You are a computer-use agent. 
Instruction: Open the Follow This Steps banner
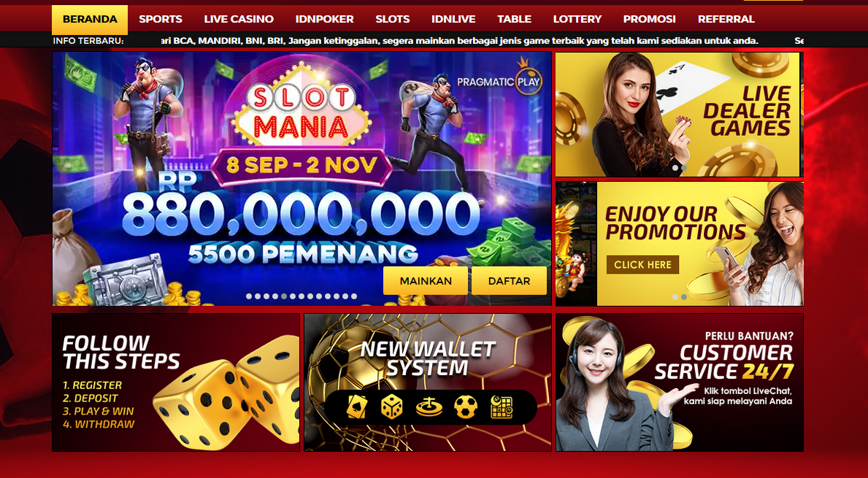pyautogui.click(x=176, y=382)
